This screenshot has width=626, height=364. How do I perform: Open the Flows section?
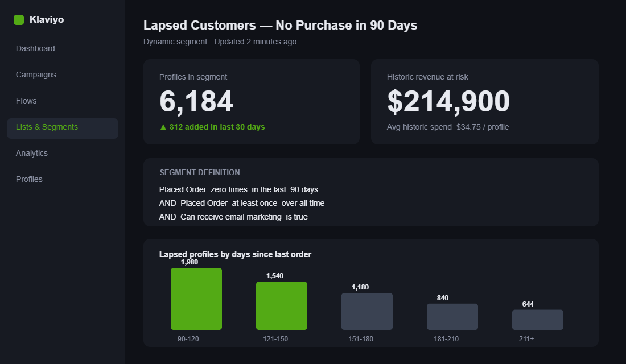pyautogui.click(x=26, y=101)
